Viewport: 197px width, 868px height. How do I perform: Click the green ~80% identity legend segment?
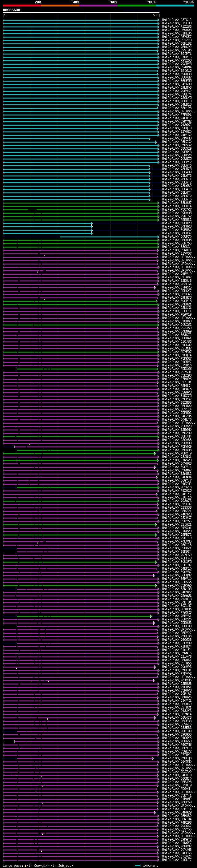[137, 6]
